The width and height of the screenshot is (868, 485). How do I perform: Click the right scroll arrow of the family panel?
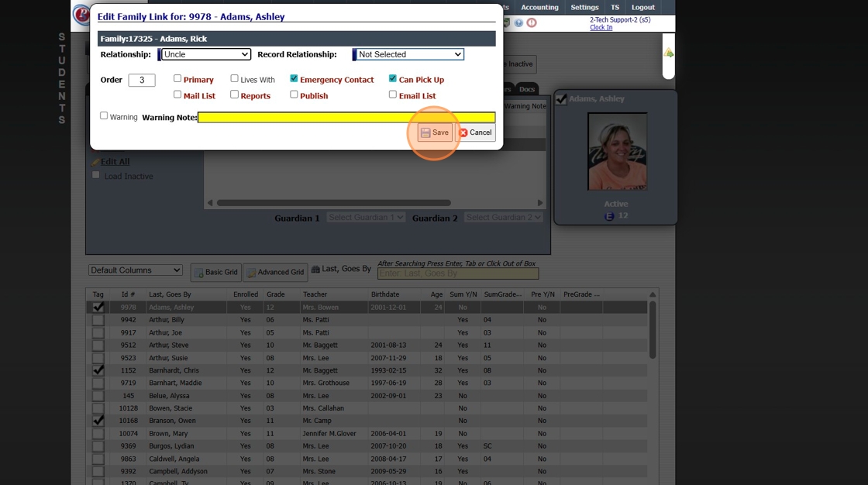540,203
